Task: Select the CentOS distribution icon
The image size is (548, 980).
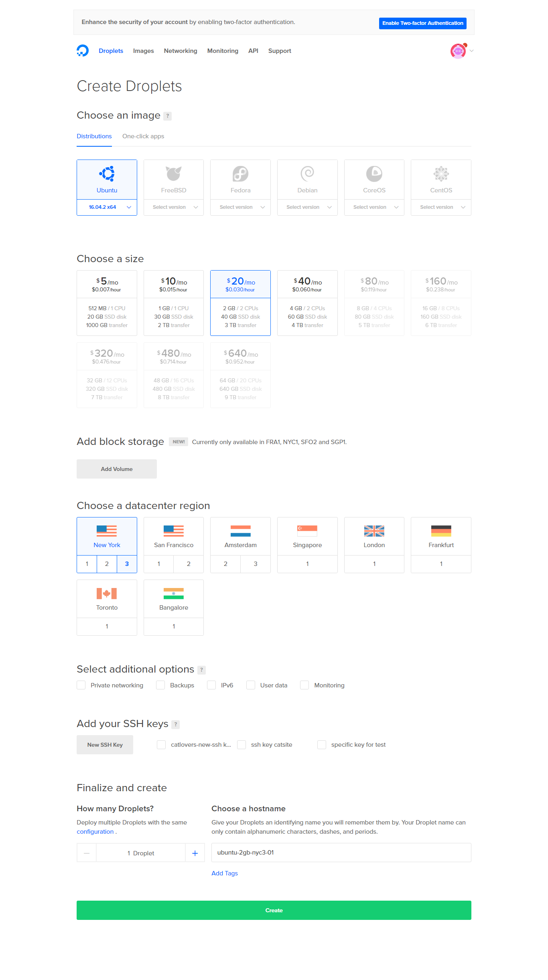Action: [441, 174]
